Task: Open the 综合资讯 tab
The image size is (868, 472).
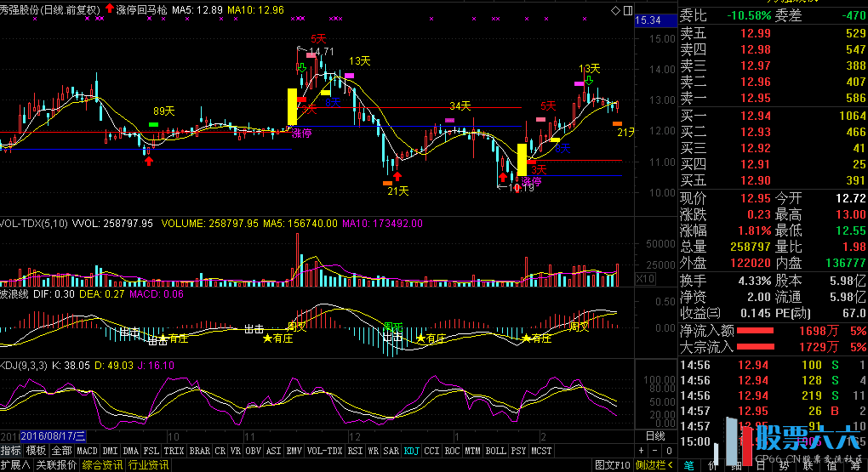Action: (102, 465)
